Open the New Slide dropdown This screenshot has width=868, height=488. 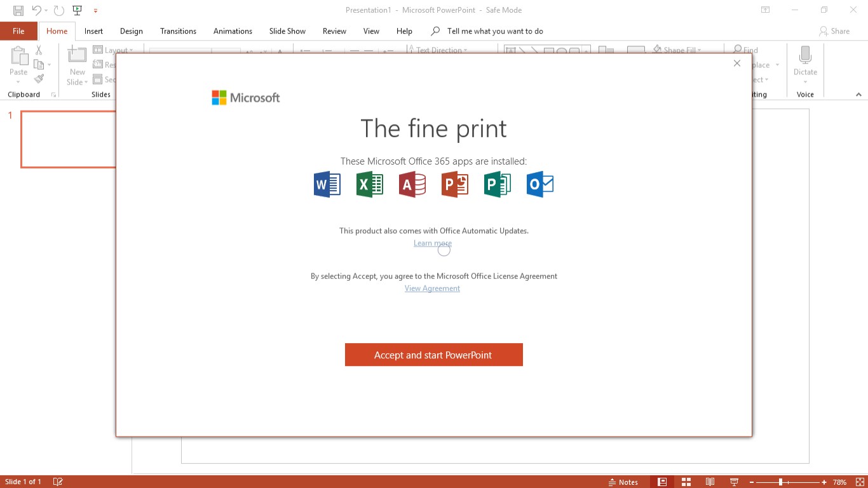tap(78, 82)
